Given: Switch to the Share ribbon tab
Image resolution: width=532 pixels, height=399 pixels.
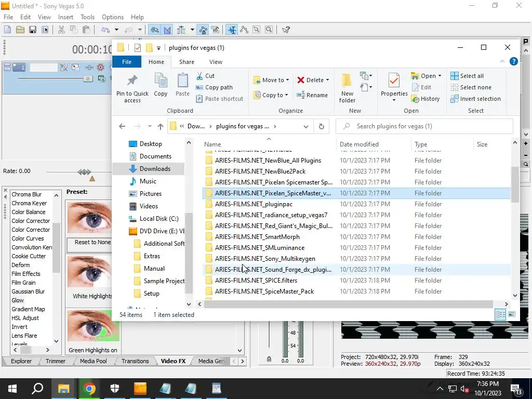Looking at the screenshot, I should pos(187,62).
